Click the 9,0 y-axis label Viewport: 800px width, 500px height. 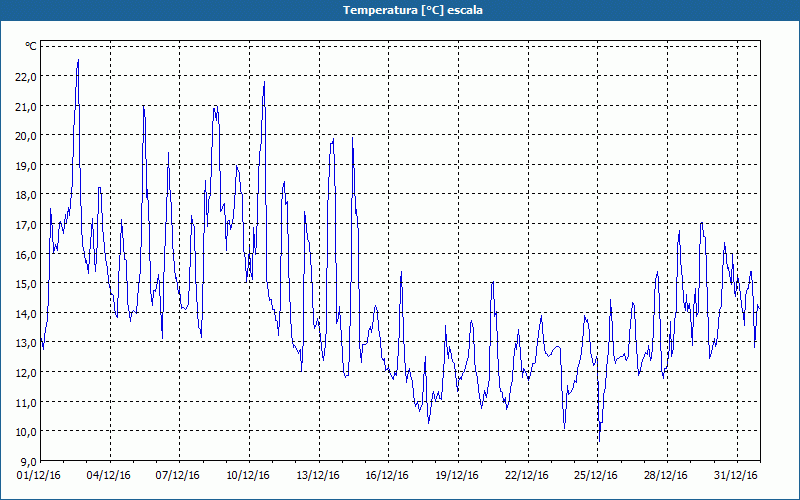[29, 461]
